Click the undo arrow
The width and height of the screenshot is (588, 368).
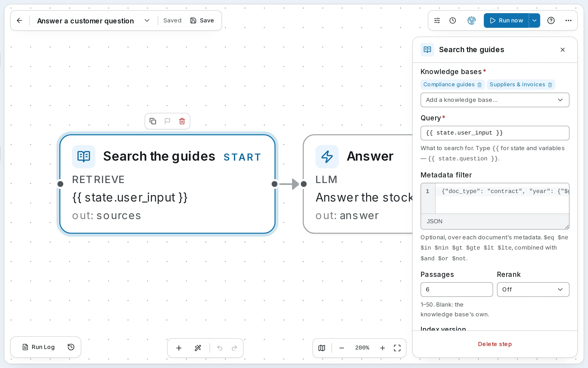[220, 348]
